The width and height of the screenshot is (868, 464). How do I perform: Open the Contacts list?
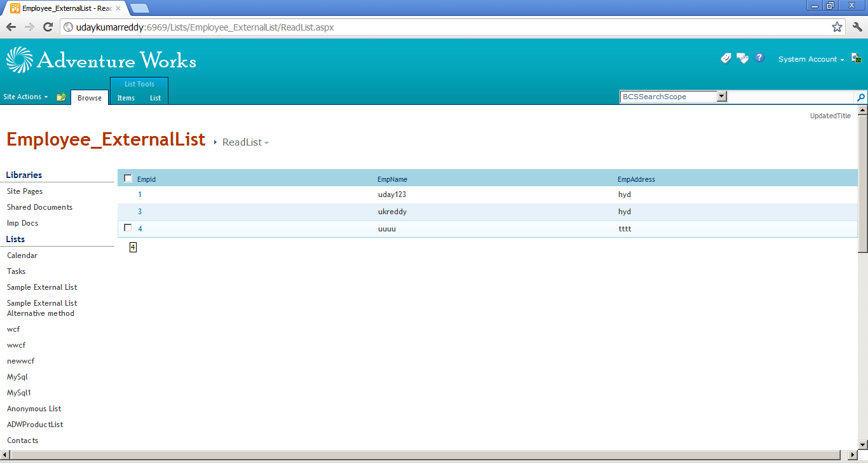coord(23,440)
